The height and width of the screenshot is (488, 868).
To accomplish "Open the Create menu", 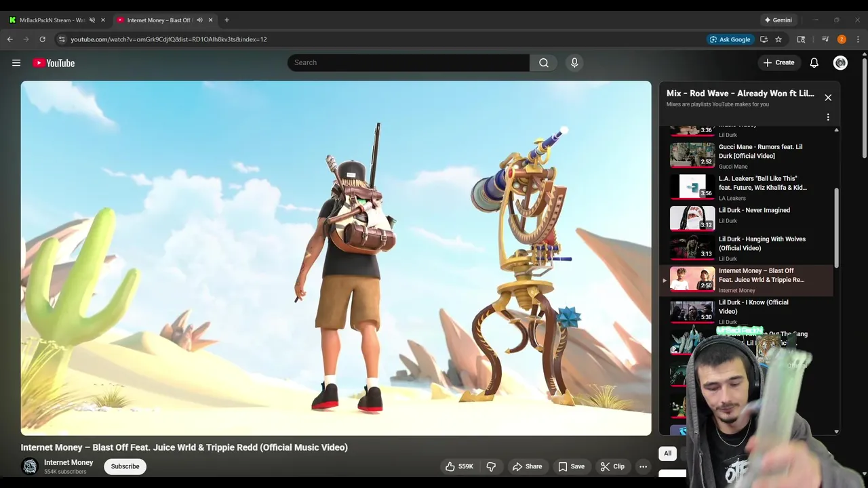I will [778, 62].
